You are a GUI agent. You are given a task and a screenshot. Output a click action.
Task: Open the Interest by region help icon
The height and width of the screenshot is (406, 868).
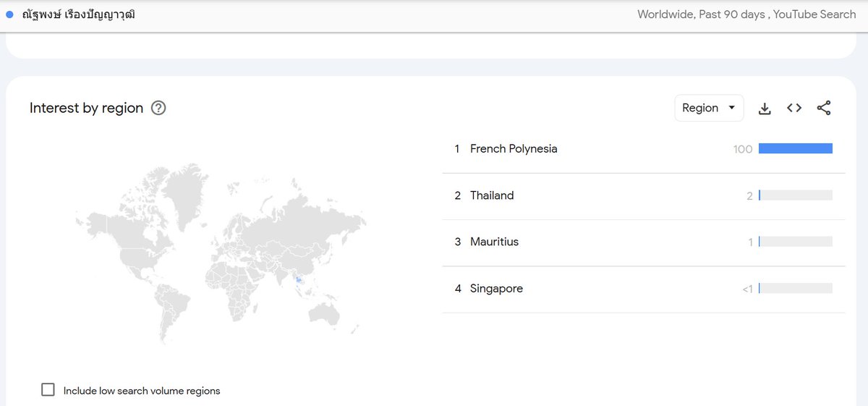pyautogui.click(x=158, y=108)
